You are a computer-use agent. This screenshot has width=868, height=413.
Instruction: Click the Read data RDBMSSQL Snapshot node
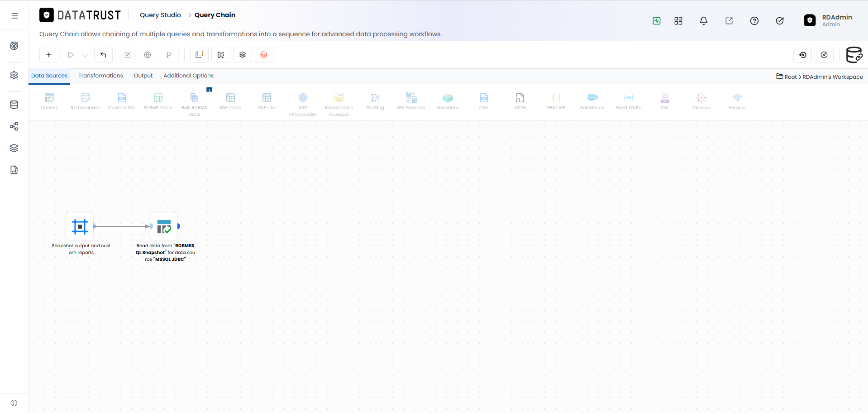coord(164,226)
